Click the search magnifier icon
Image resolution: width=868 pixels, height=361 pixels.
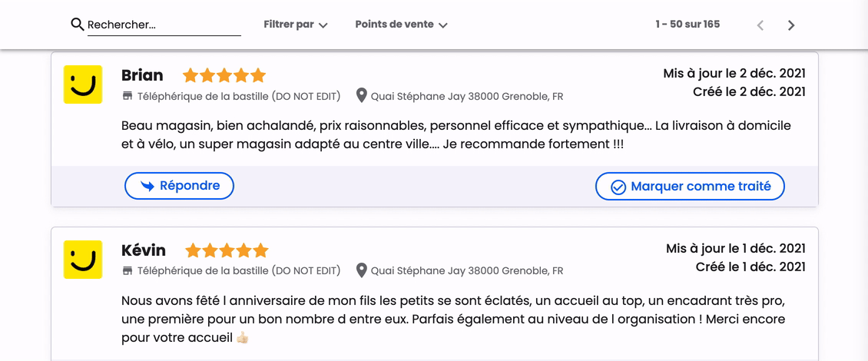(x=77, y=25)
